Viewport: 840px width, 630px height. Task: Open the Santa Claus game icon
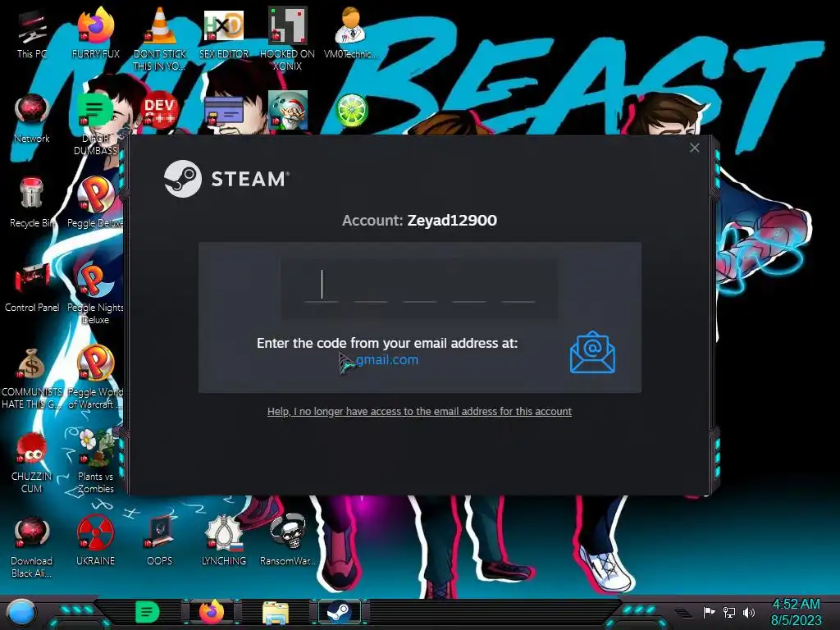(288, 111)
